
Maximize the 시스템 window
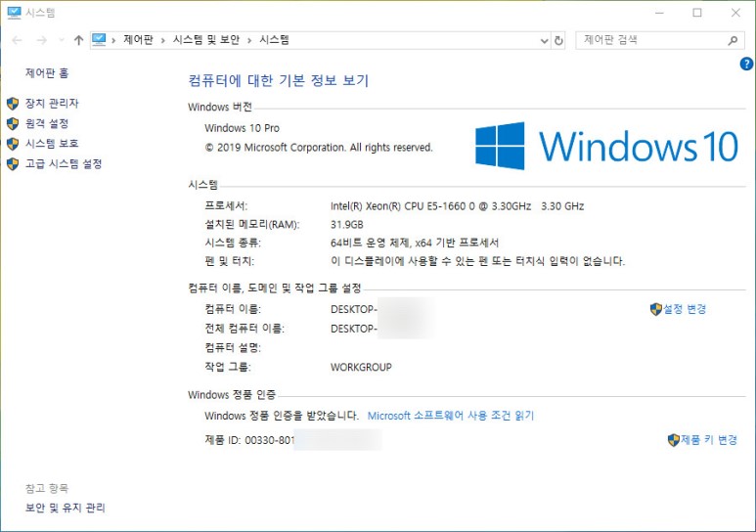[x=697, y=13]
